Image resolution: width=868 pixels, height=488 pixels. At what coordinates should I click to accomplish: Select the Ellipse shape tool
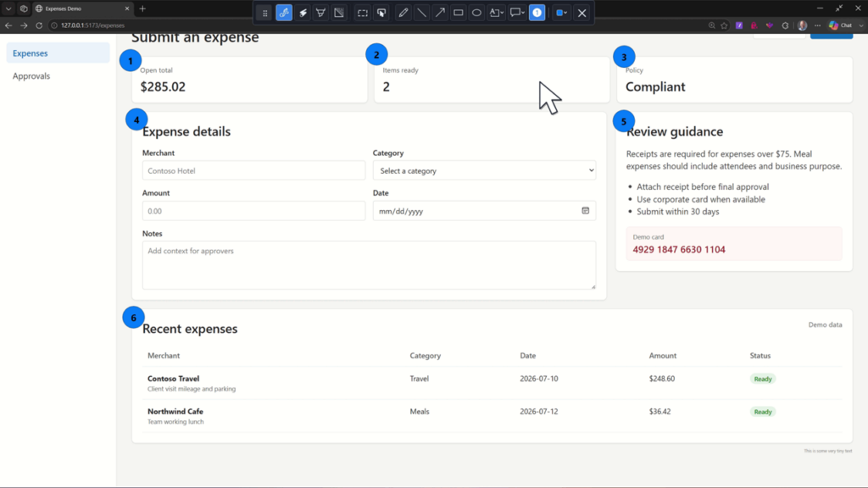coord(476,13)
